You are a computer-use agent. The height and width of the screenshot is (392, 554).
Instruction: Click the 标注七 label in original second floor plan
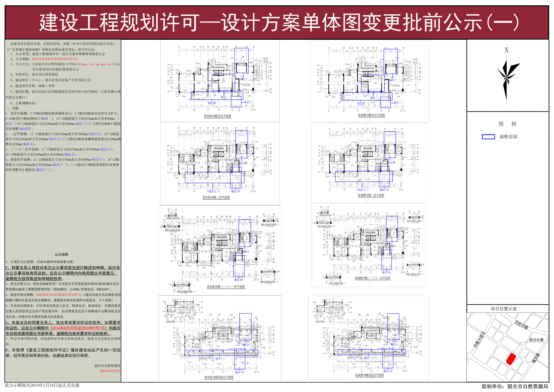[213, 191]
